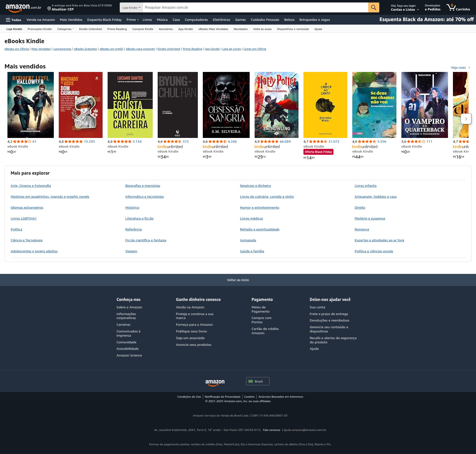
Task: Focus the Pesquisar Amazon.com.br search field
Action: pyautogui.click(x=255, y=7)
